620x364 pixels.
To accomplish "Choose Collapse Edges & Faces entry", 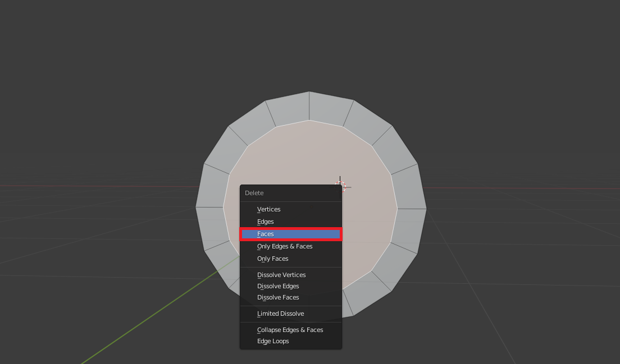I will click(x=291, y=330).
